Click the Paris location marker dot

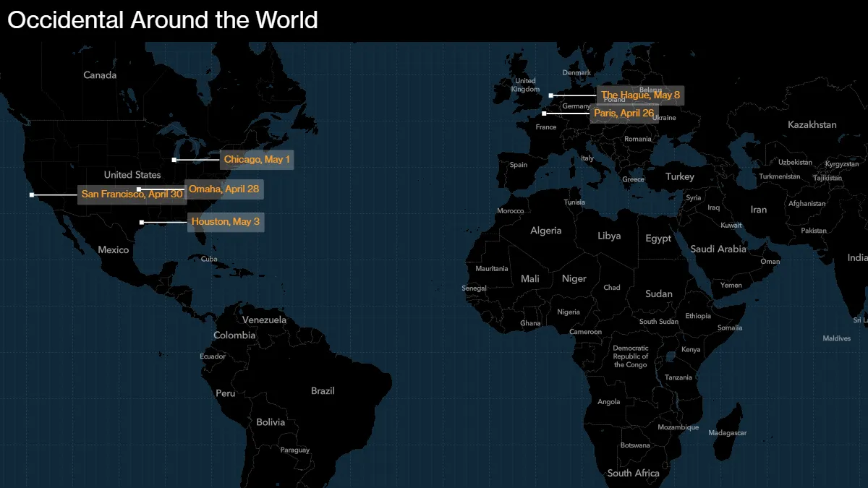(x=544, y=114)
